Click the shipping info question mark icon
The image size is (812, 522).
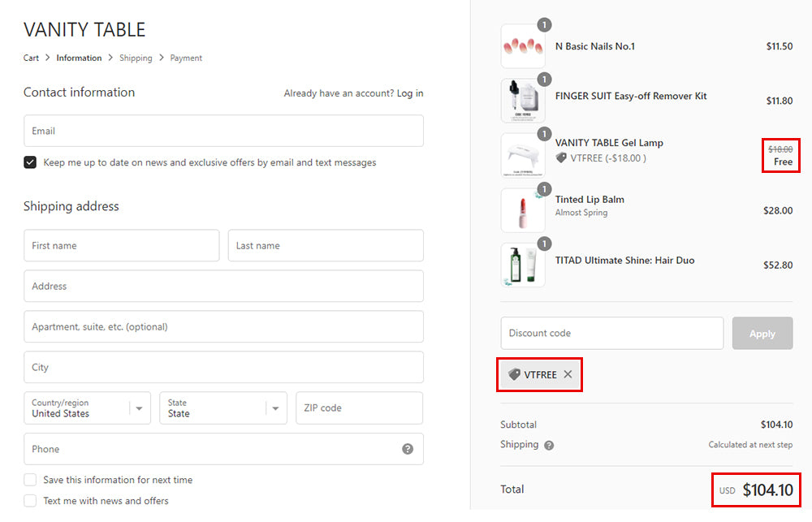[x=549, y=445]
